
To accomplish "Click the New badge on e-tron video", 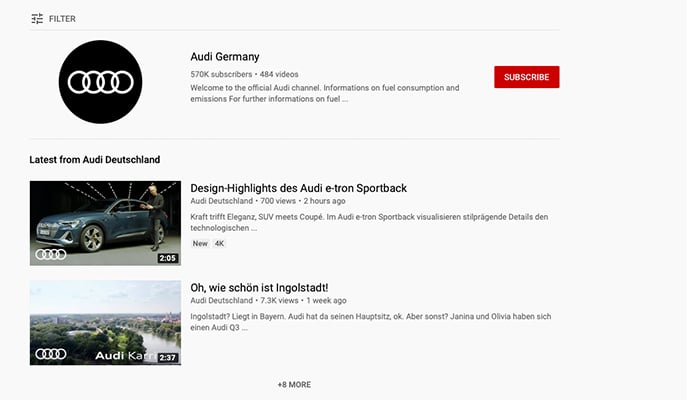I will click(x=200, y=243).
